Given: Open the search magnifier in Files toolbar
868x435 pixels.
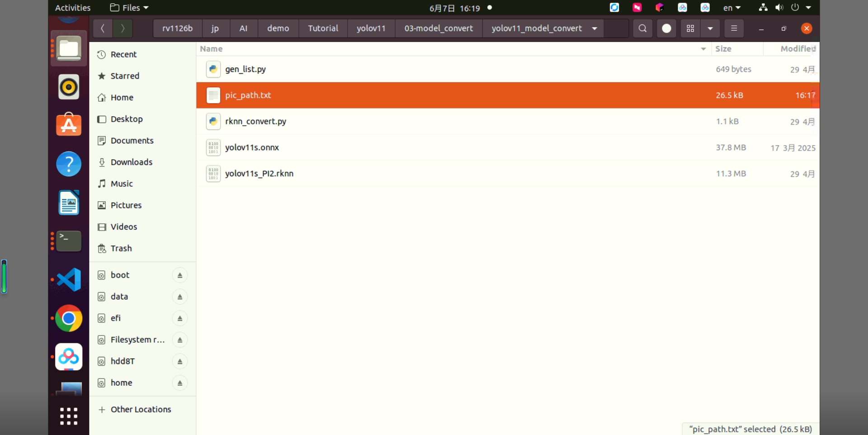Looking at the screenshot, I should [x=642, y=28].
